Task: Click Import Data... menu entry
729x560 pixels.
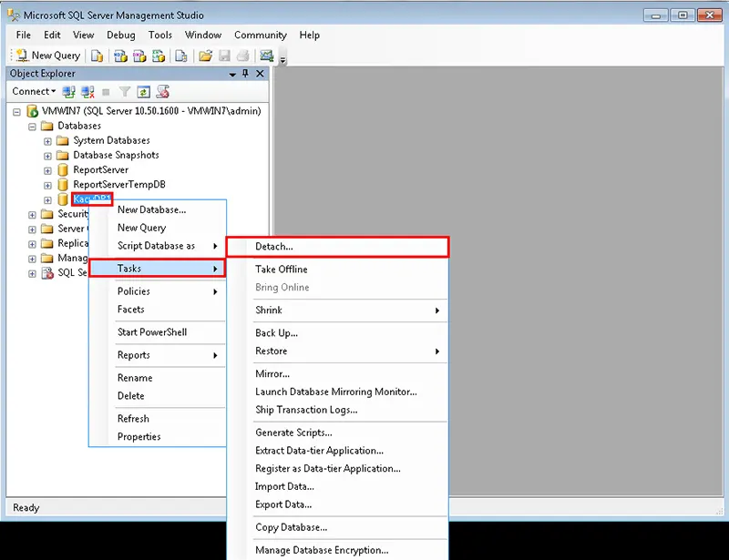Action: click(x=337, y=486)
